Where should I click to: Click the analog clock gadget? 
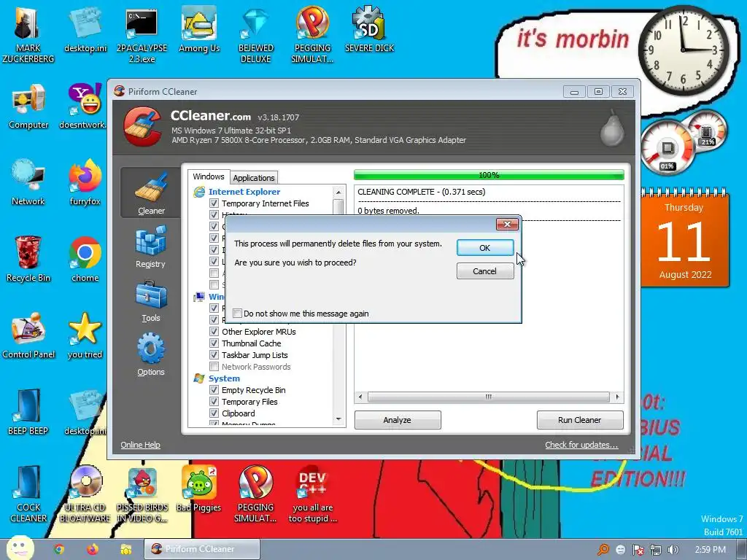(683, 50)
